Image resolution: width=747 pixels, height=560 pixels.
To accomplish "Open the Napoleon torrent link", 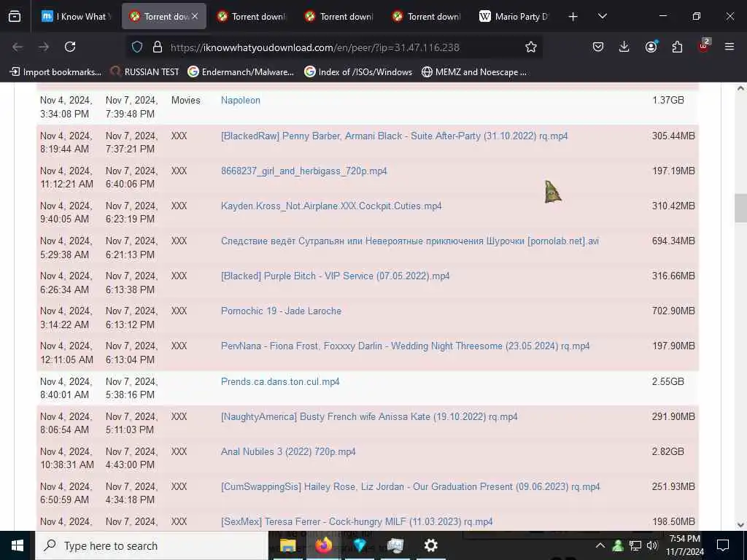I will [241, 101].
